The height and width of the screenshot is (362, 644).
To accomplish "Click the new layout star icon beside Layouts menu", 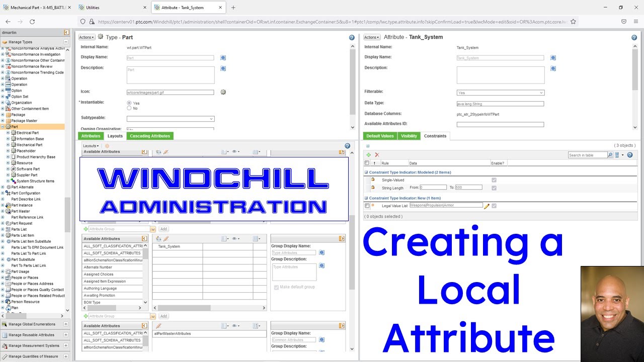I will [107, 146].
